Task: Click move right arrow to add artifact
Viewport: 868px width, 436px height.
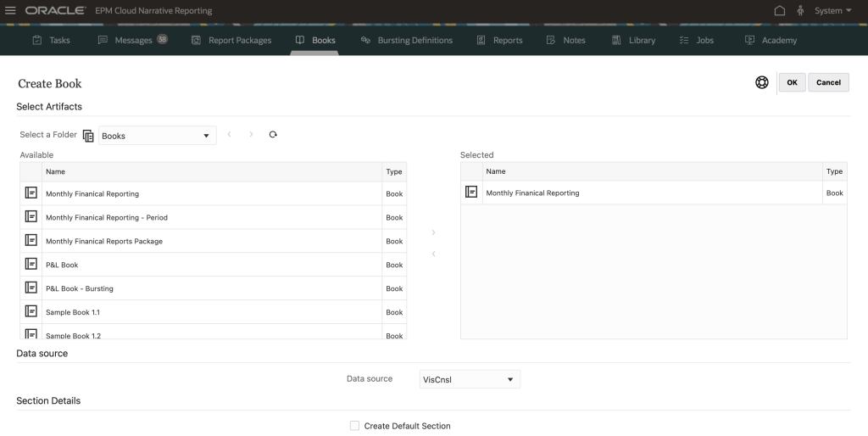Action: [433, 232]
